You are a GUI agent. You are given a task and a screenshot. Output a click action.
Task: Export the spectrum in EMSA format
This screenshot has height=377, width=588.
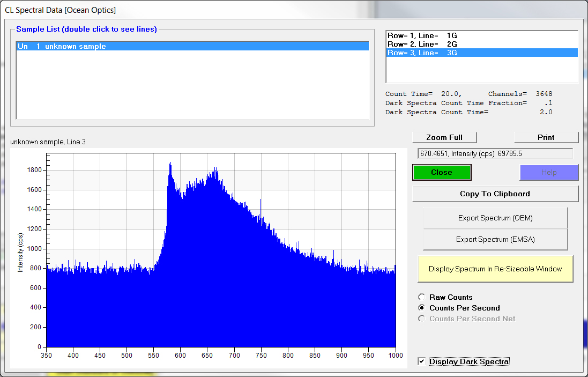[x=495, y=240]
